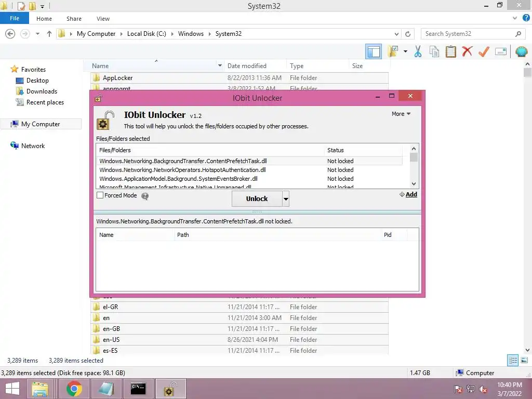
Task: Click Local Disk (C:) breadcrumb
Action: 147,34
